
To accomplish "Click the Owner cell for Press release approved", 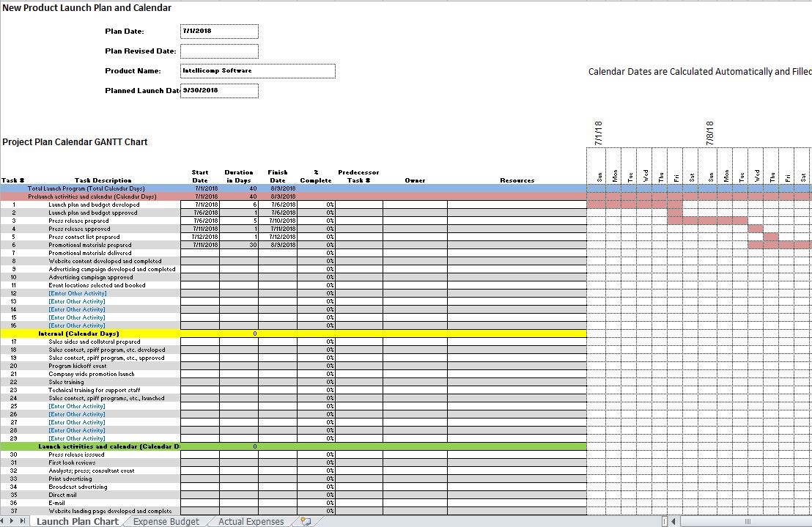I will (415, 229).
